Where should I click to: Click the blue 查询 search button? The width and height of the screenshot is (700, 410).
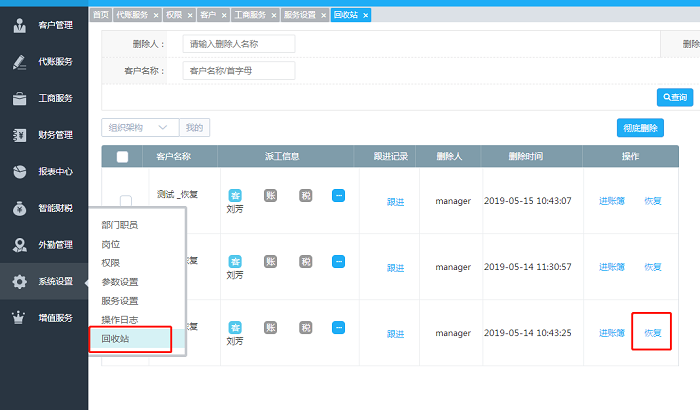(674, 97)
